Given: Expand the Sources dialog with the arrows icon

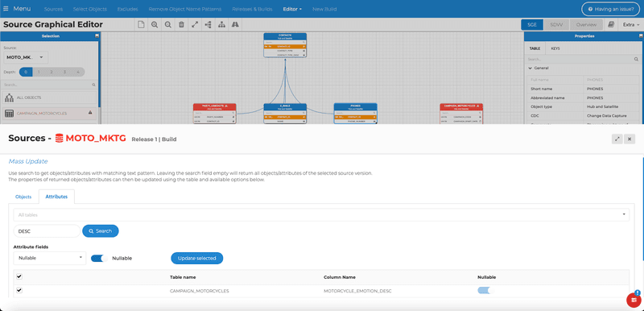Looking at the screenshot, I should point(617,139).
